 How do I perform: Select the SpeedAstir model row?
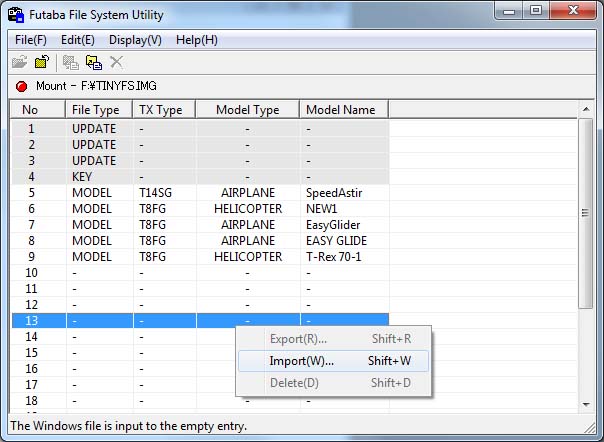(x=334, y=193)
